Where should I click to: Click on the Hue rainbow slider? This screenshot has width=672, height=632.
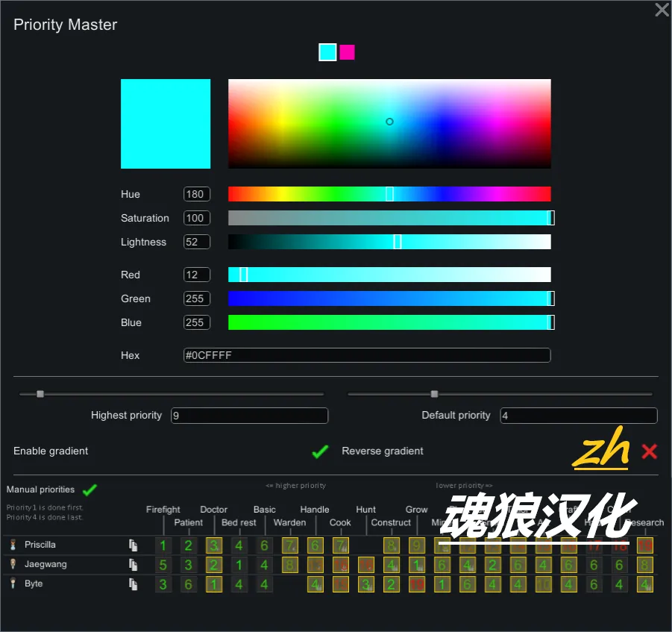(x=389, y=194)
